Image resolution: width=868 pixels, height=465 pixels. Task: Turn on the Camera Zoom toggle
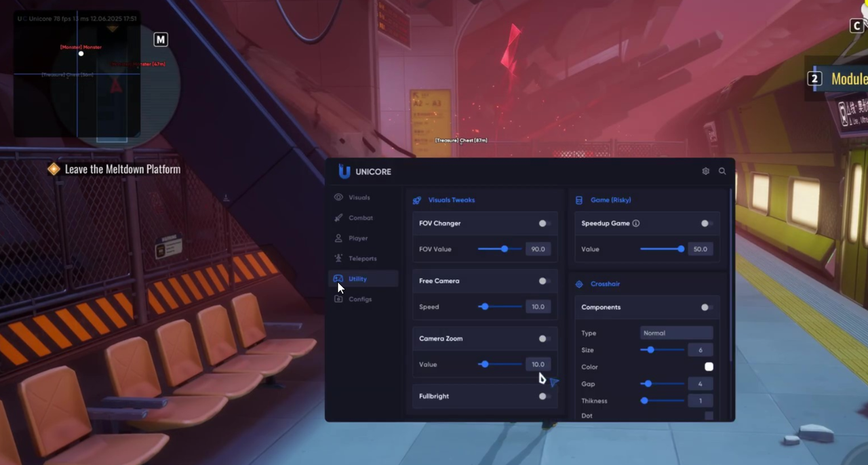pos(544,338)
